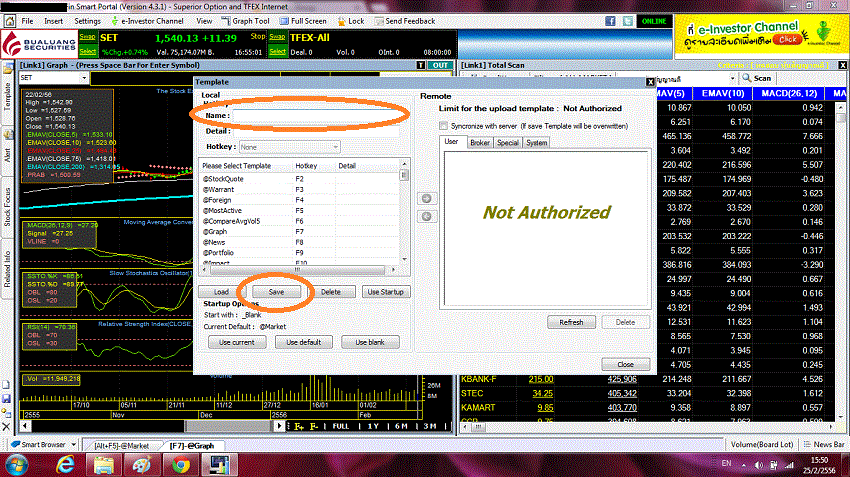Click the KBANK-F symbol in scan list
Image resolution: width=850 pixels, height=477 pixels.
[x=479, y=379]
